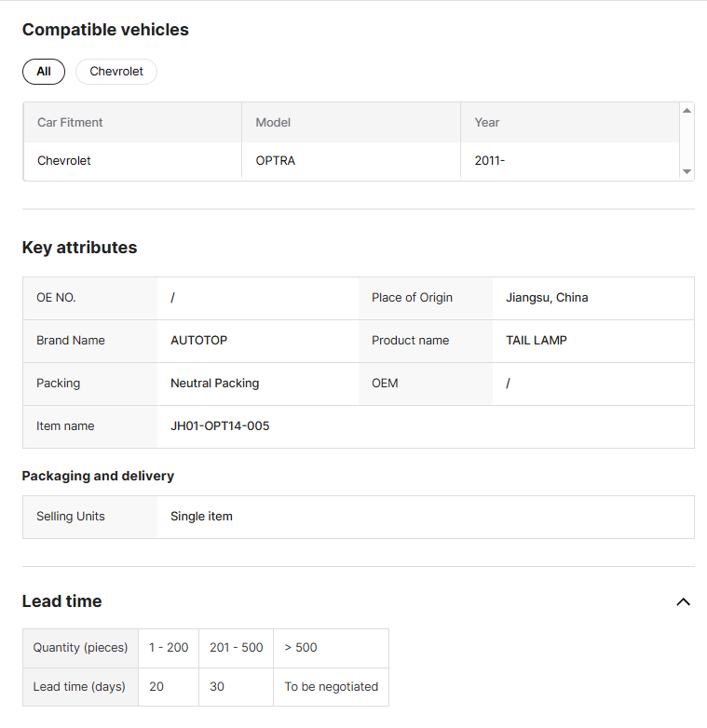This screenshot has width=707, height=728.
Task: Click the fitment table scroll-down arrow
Action: coord(687,171)
